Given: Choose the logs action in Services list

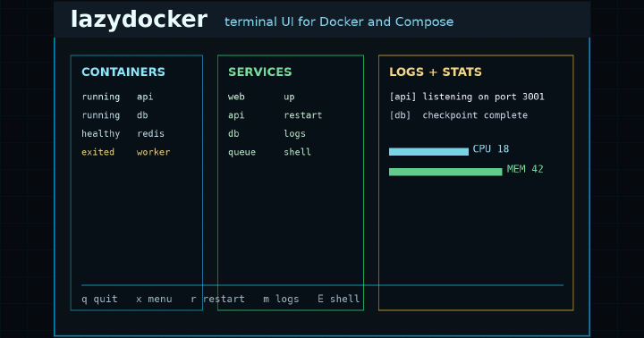Looking at the screenshot, I should point(294,134).
